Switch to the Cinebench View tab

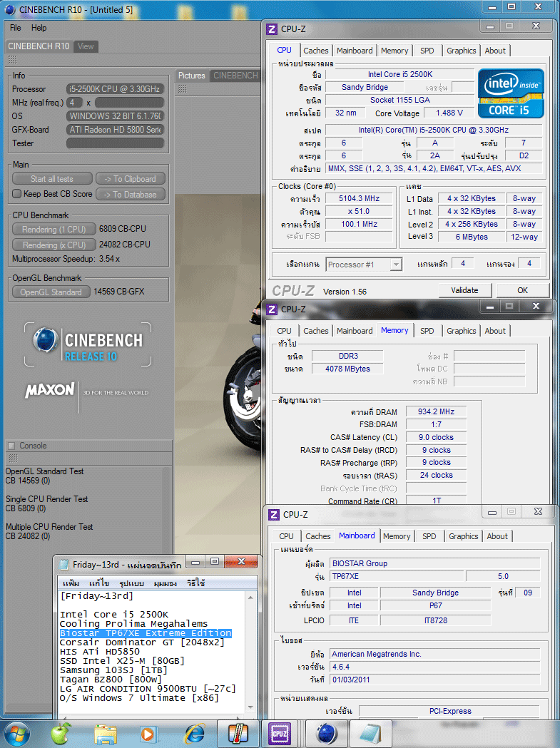86,46
